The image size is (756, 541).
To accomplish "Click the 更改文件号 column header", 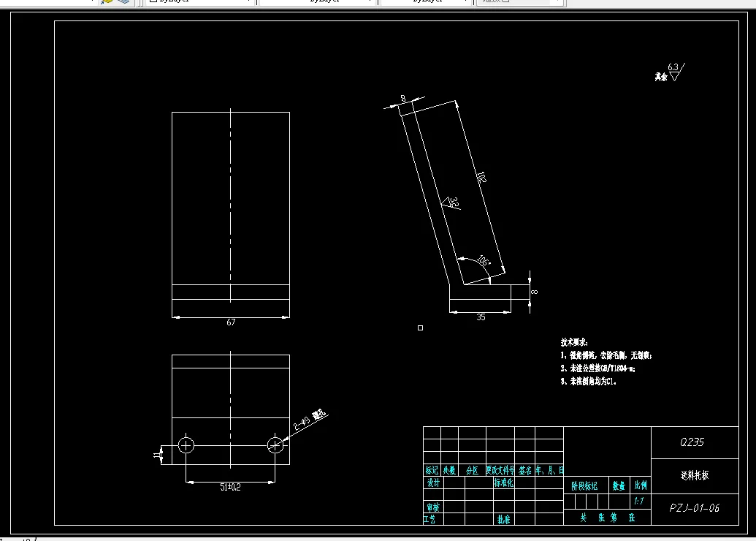I will [x=500, y=470].
